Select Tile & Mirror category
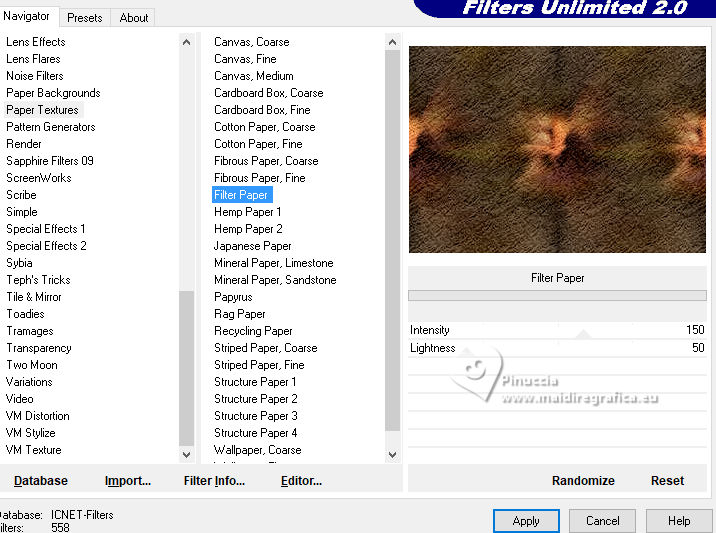 (34, 297)
